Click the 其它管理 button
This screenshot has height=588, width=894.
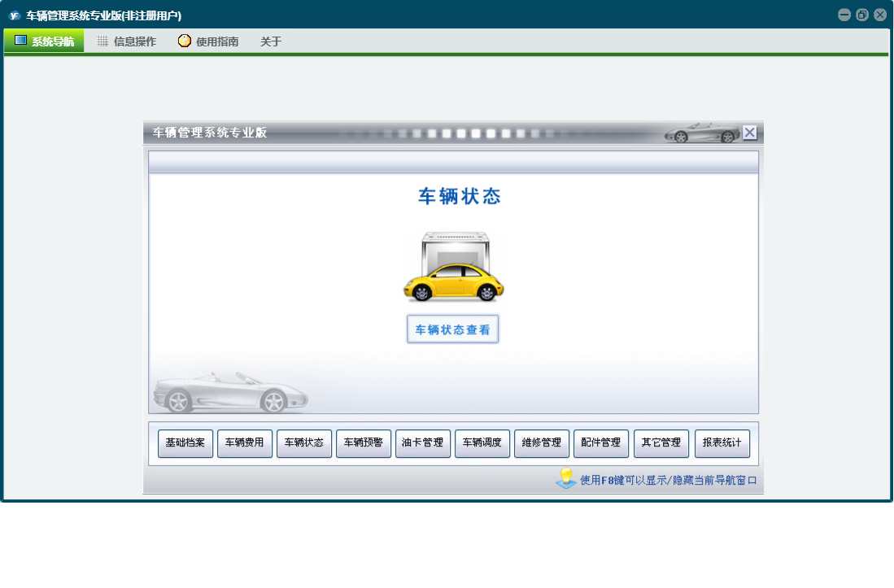click(661, 443)
